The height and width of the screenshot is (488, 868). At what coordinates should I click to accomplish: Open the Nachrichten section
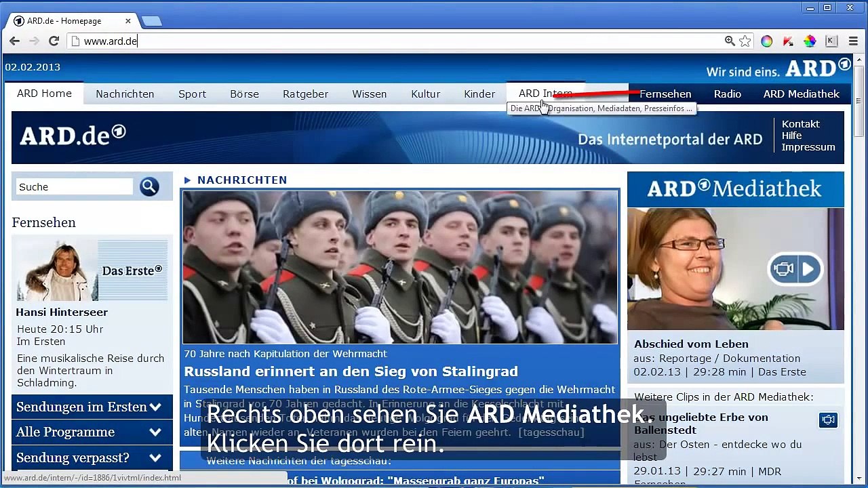tap(125, 94)
